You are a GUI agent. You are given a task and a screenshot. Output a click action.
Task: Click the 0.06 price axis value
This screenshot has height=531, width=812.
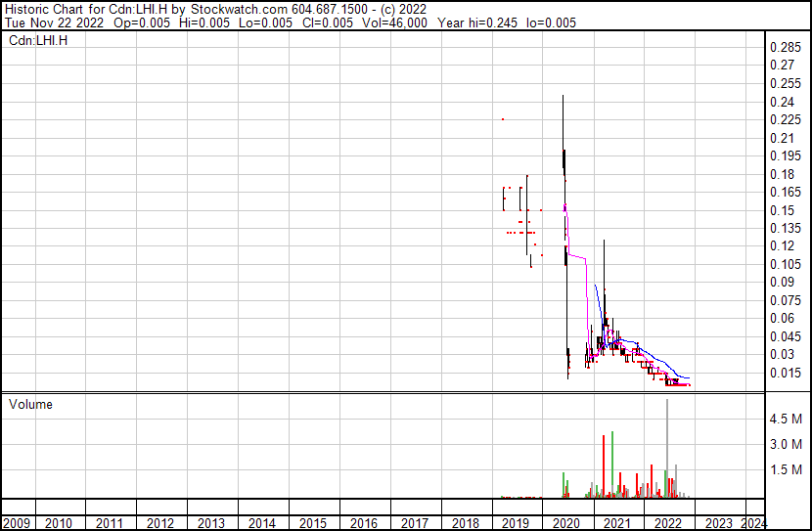pyautogui.click(x=782, y=318)
